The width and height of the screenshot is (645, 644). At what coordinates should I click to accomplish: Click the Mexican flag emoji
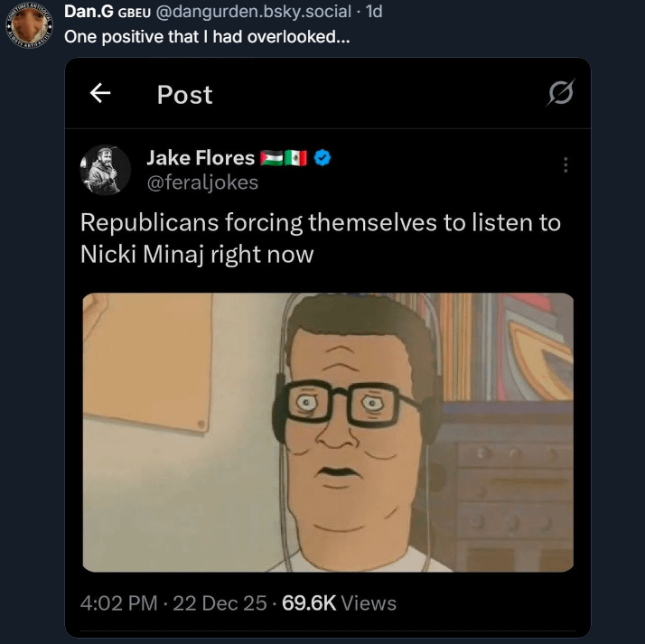tap(295, 158)
